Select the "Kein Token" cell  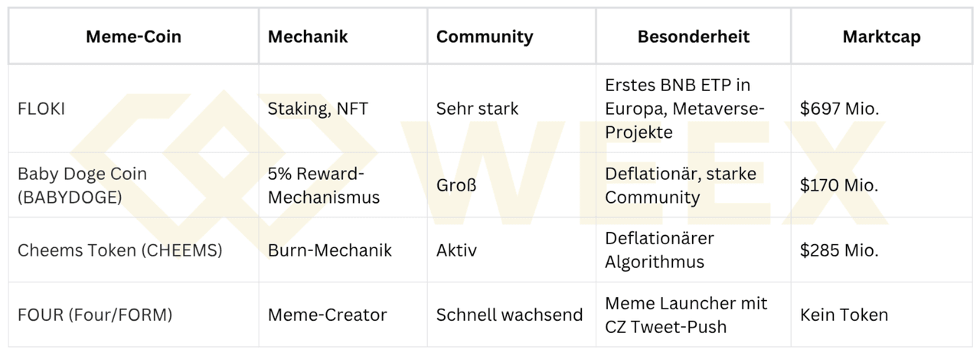(x=844, y=315)
